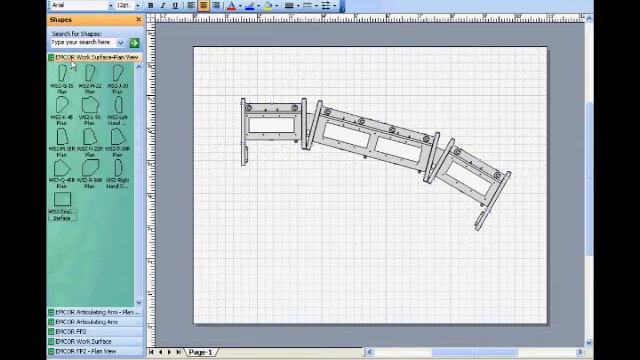Viewport: 640px width, 360px height.
Task: Open toolbar options overflow arrow
Action: click(x=342, y=6)
